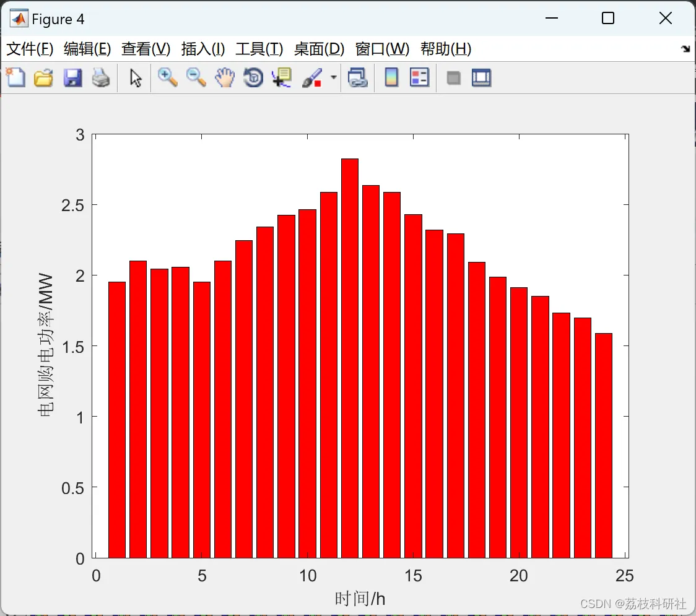696x616 pixels.
Task: Click the Hide Plot Tools icon
Action: (453, 78)
